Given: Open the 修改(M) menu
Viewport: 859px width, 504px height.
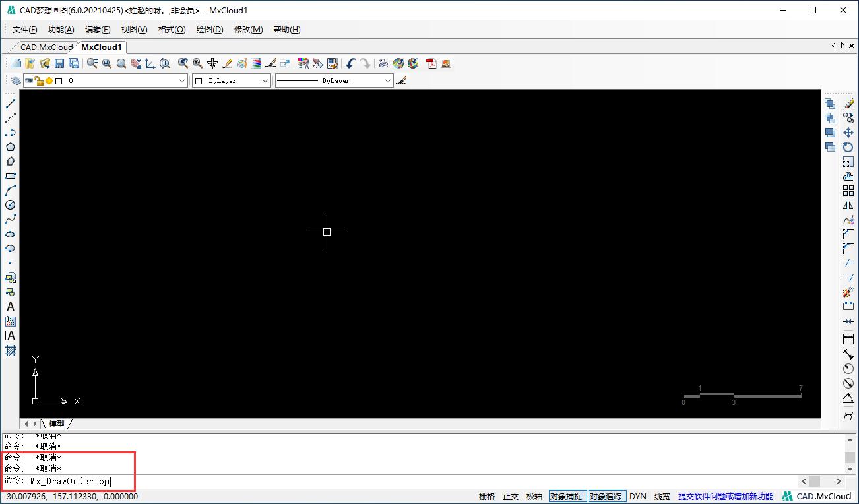Looking at the screenshot, I should pos(249,30).
